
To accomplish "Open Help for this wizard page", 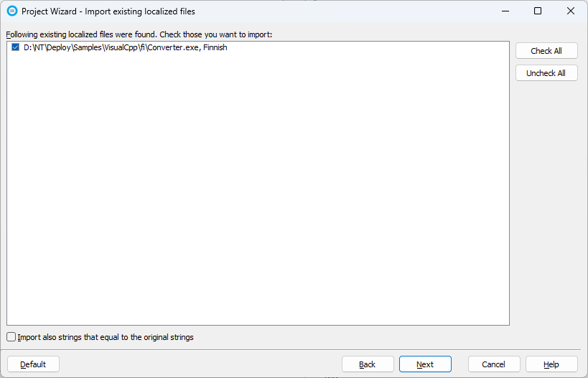I will [551, 364].
